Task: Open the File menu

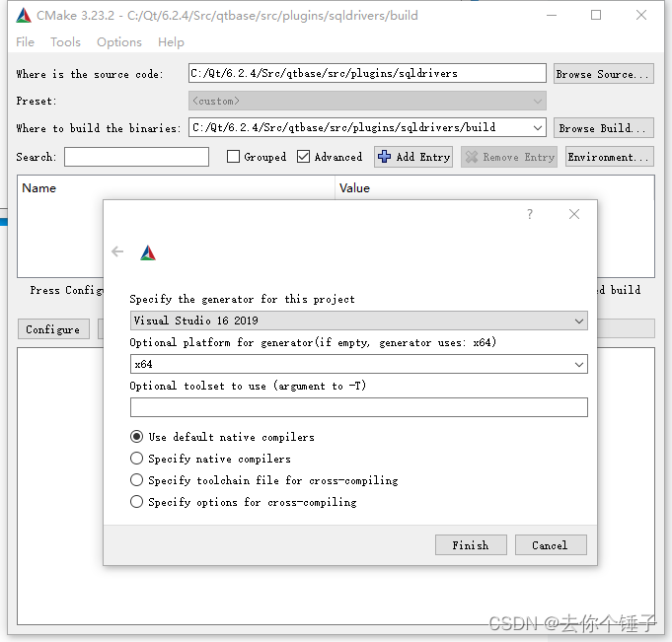Action: coord(25,42)
